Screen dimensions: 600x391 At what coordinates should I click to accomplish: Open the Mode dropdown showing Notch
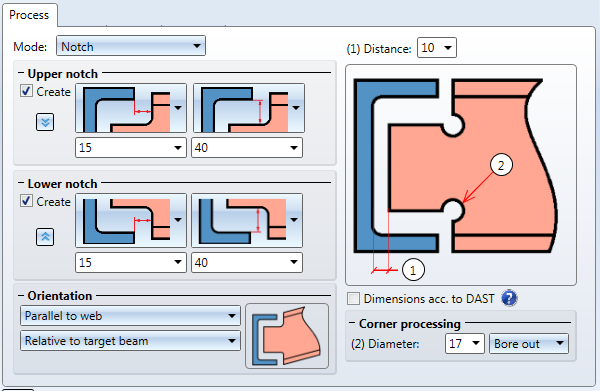[131, 46]
